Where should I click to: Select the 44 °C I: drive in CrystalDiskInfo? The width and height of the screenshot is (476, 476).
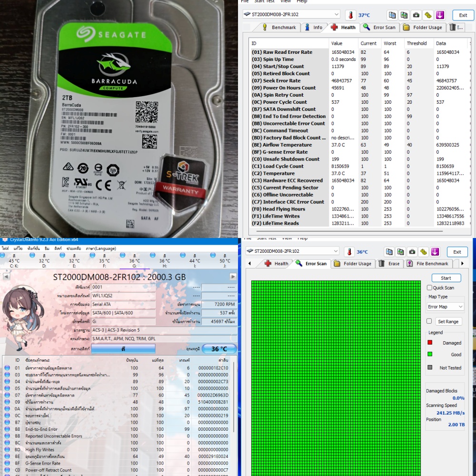tap(195, 261)
